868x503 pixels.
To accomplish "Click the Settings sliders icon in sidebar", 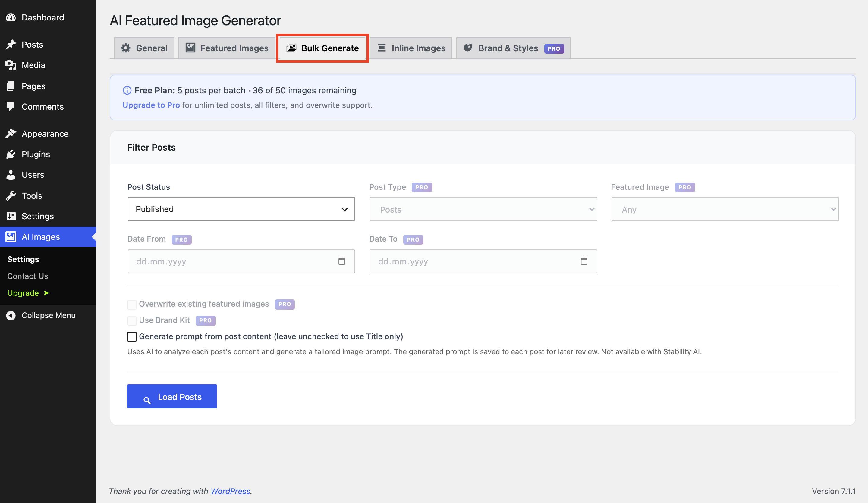I will 11,216.
